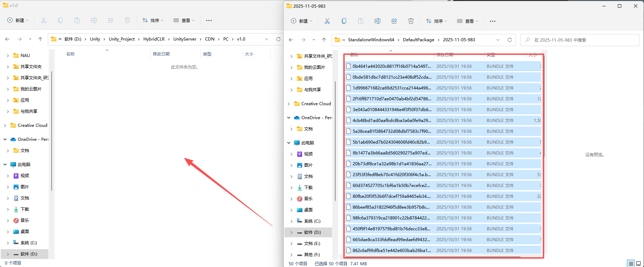This screenshot has height=267, width=644.
Task: Expand 软件 (D:) node in 2025-11-05-983 sidebar
Action: coord(291,232)
